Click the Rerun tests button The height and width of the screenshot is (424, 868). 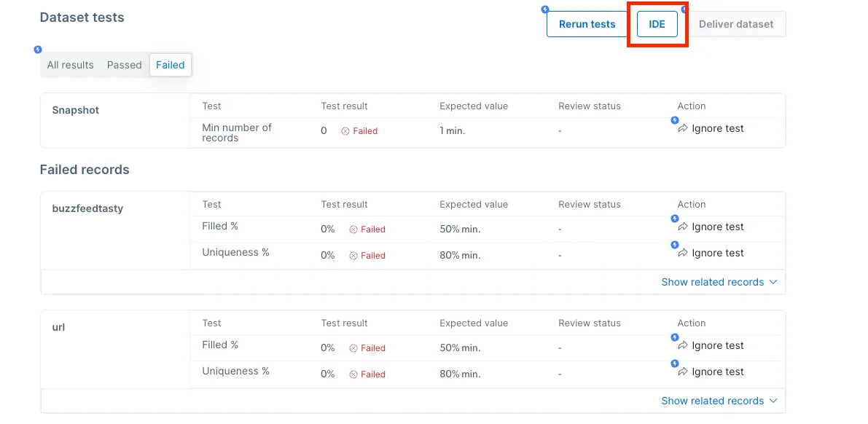point(587,24)
